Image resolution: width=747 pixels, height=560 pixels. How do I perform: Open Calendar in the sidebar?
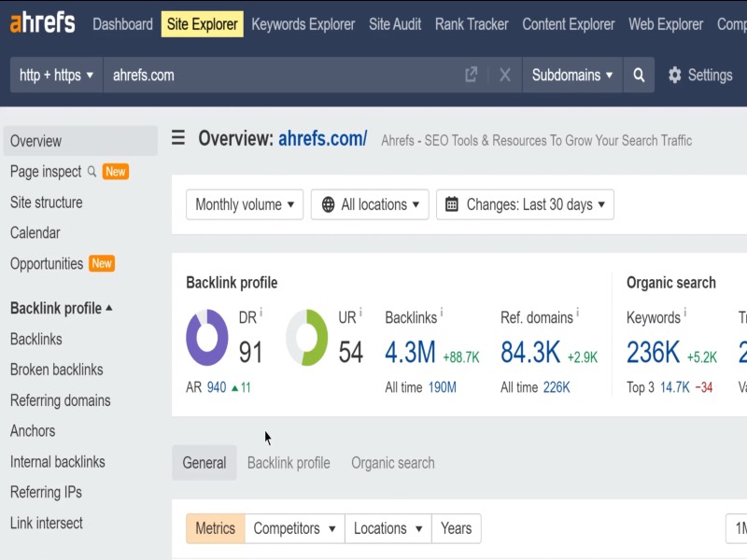pos(35,232)
